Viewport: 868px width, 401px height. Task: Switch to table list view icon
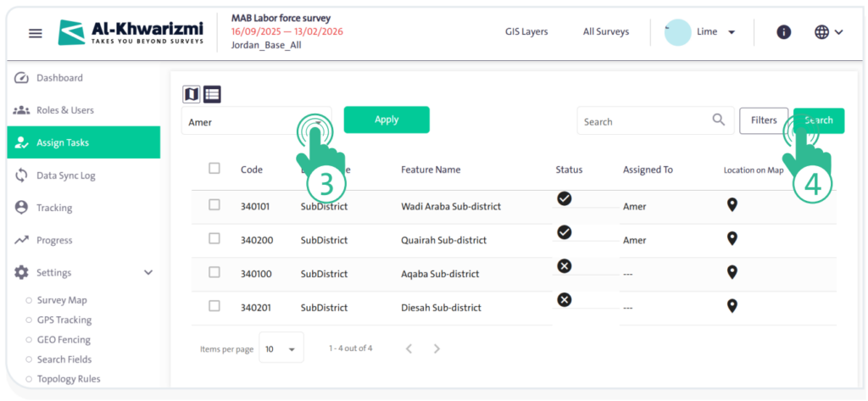212,94
